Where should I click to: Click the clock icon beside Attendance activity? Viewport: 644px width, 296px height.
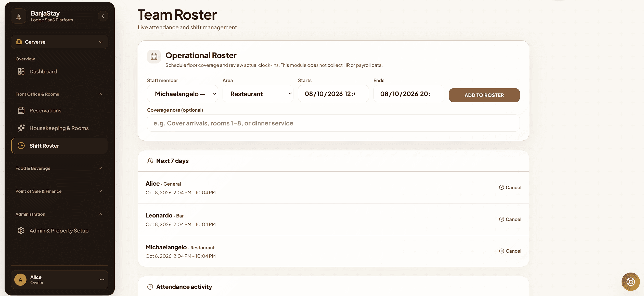150,287
